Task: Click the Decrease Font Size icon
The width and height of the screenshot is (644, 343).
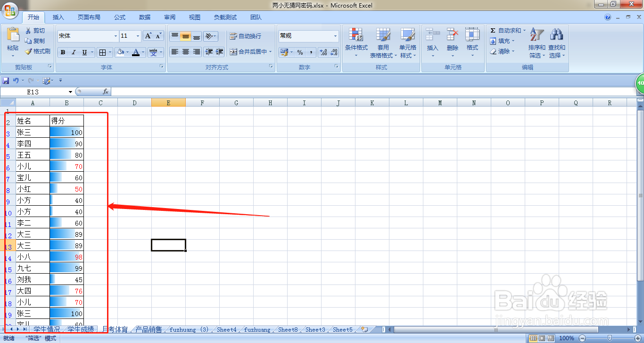Action: 159,36
